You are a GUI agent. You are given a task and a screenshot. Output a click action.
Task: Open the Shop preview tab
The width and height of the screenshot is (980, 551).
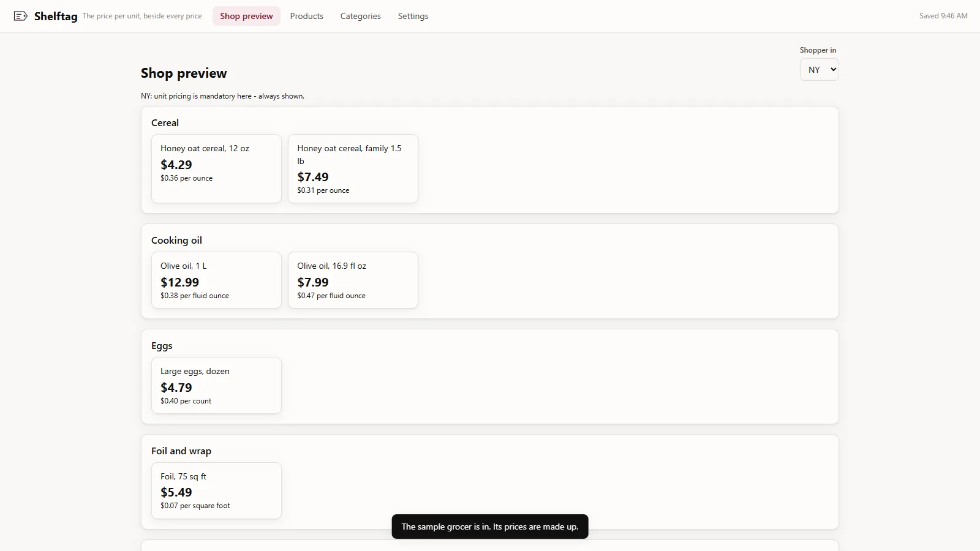[x=246, y=16]
